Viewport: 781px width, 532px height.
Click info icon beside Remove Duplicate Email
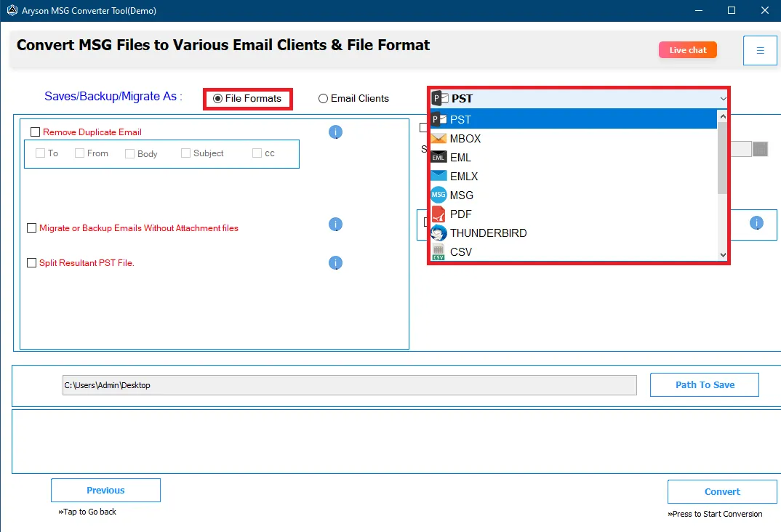pos(336,132)
